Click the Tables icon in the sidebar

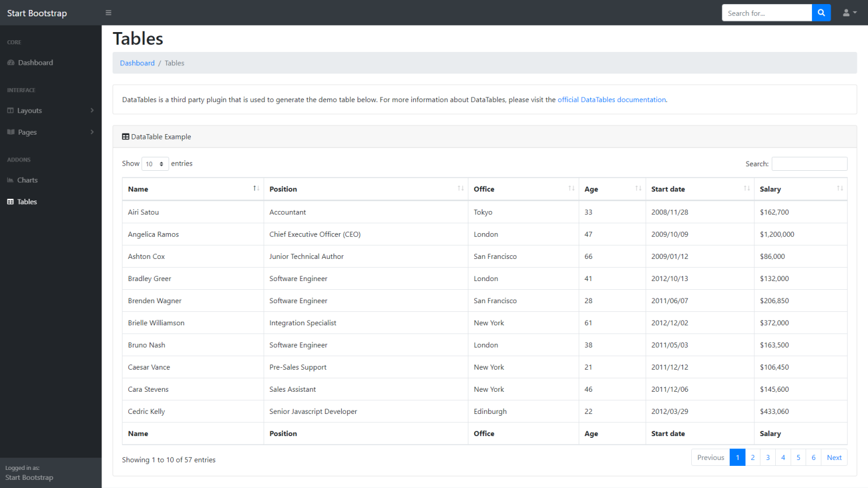point(10,202)
